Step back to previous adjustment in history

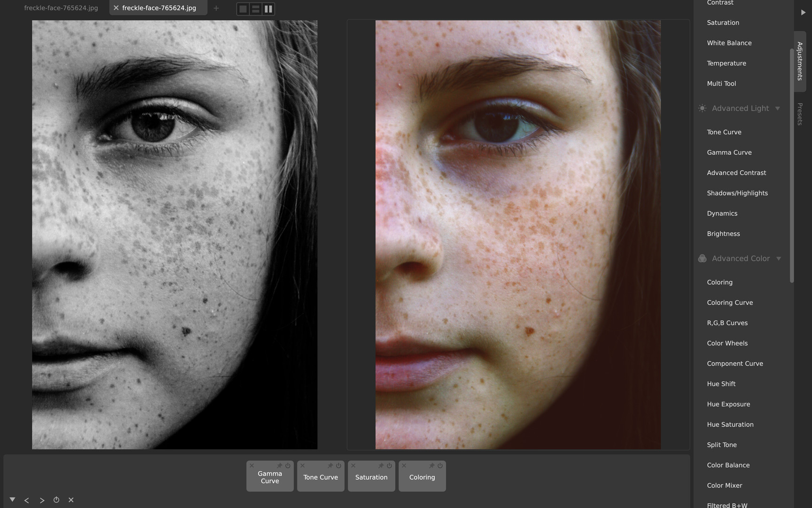27,500
